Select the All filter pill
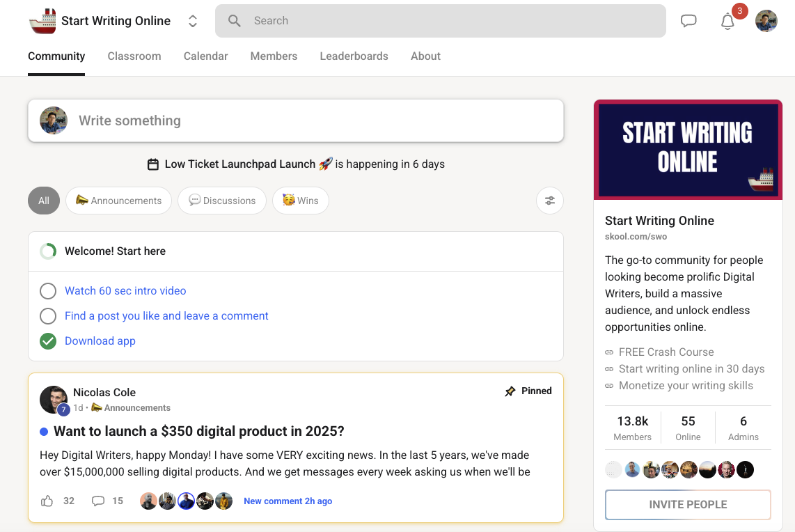The width and height of the screenshot is (795, 532). pos(44,201)
